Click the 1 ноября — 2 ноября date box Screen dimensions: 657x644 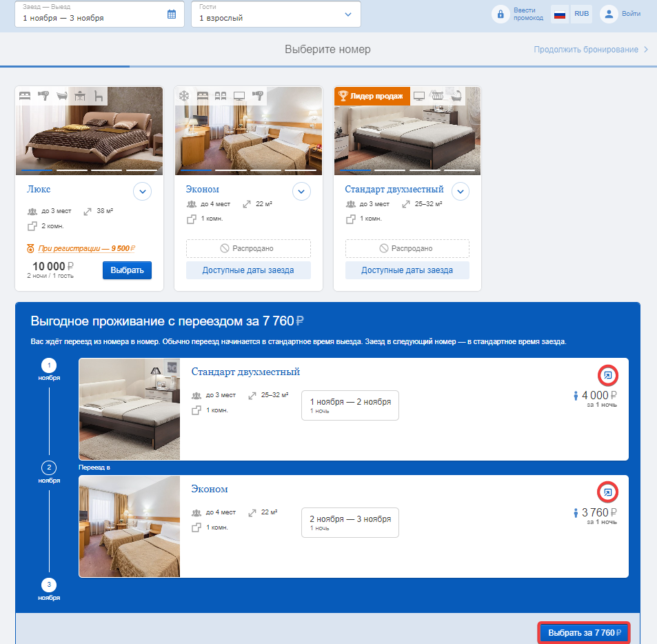[350, 405]
